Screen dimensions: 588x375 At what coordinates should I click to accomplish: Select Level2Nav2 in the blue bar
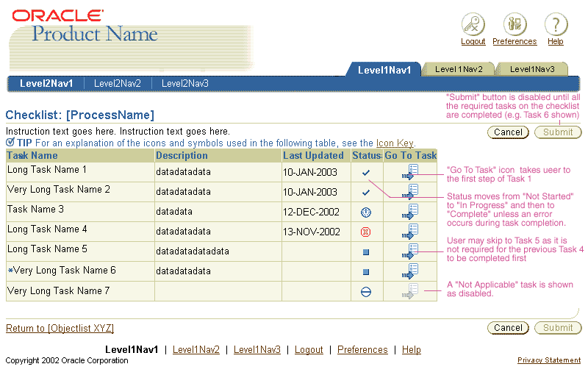[x=118, y=83]
